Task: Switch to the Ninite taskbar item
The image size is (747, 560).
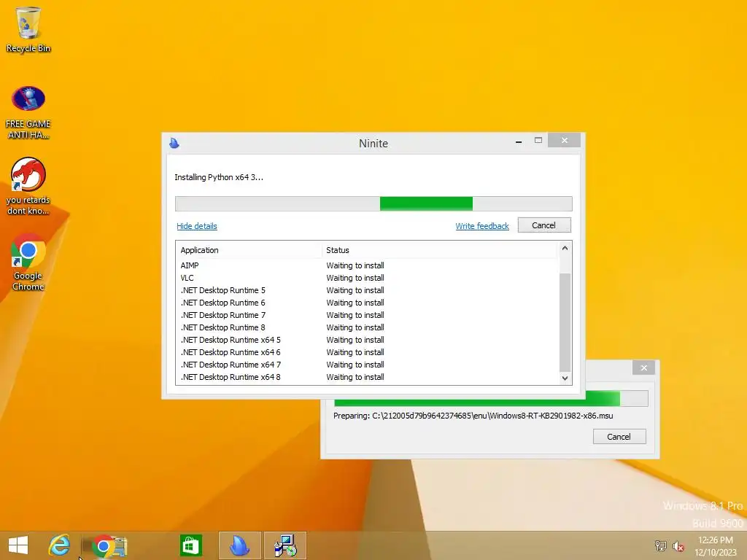Action: 239,545
